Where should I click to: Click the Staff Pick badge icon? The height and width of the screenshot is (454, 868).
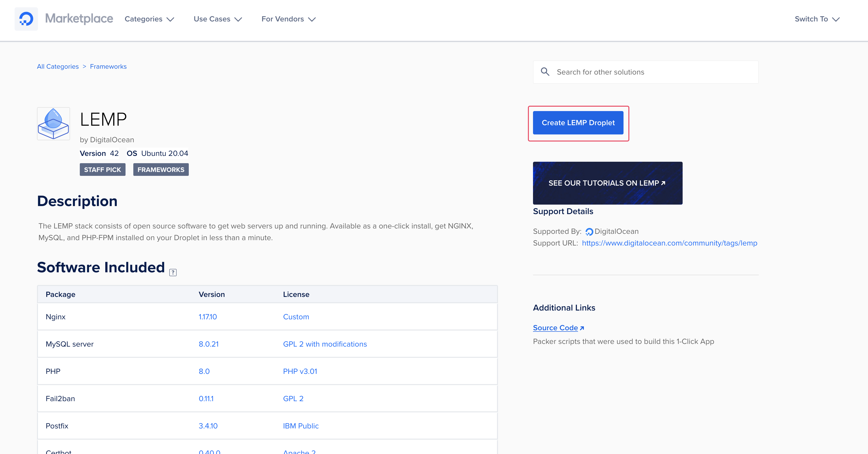coord(103,170)
